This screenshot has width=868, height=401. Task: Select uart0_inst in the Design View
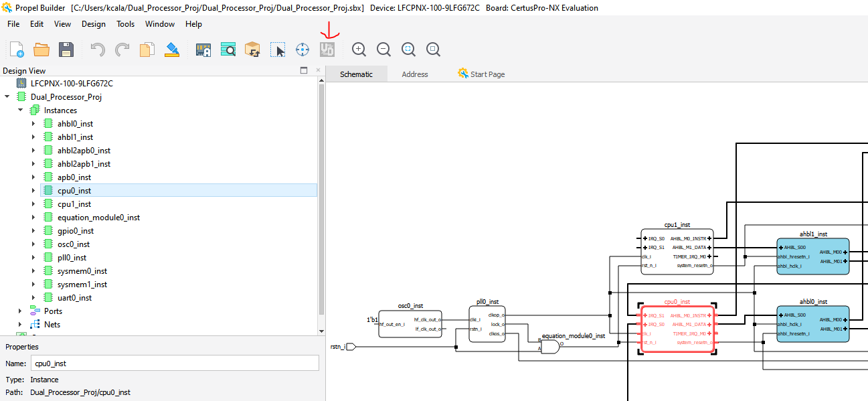74,298
